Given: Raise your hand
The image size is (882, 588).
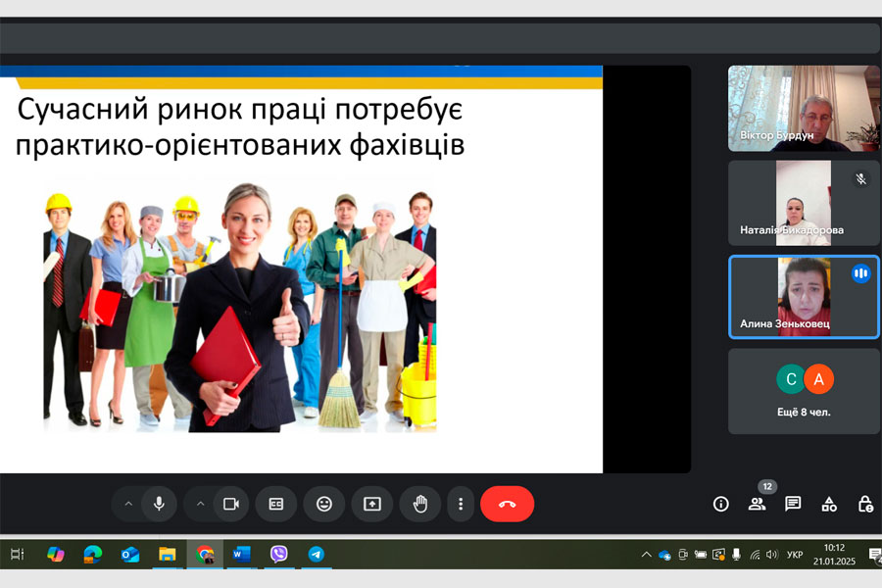Looking at the screenshot, I should 420,504.
